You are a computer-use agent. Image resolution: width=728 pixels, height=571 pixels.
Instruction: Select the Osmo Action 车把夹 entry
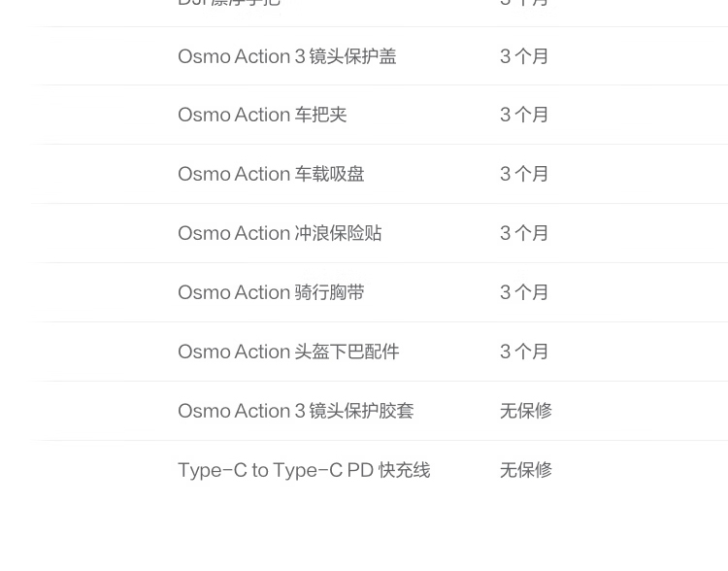coord(262,115)
